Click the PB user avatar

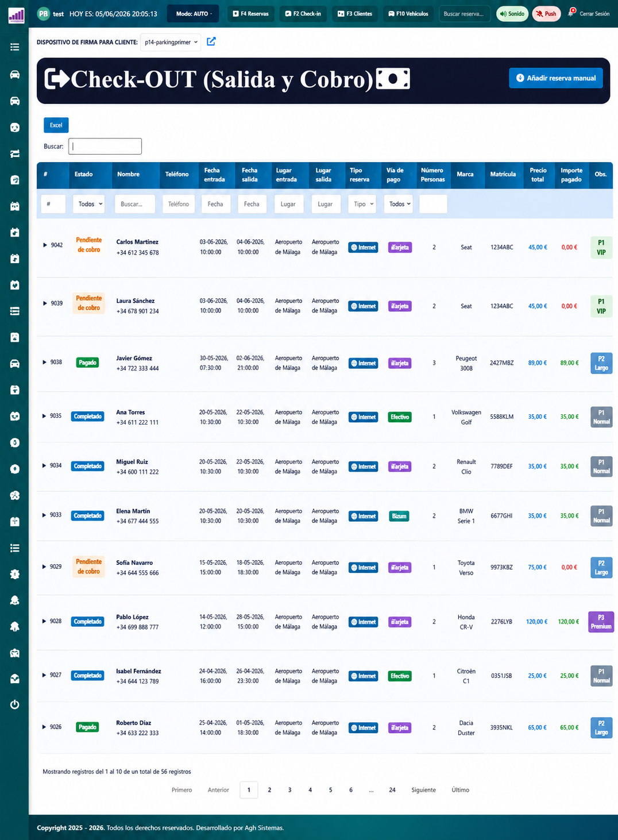click(x=43, y=14)
